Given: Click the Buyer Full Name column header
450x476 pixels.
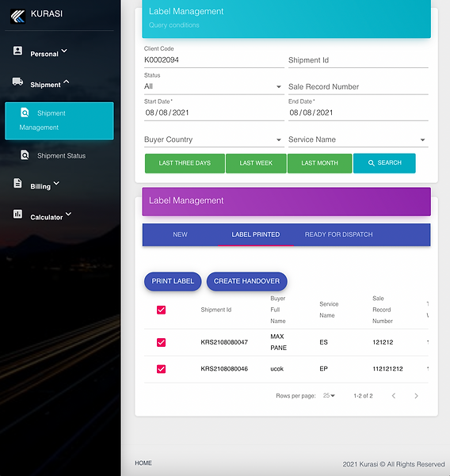Looking at the screenshot, I should tap(278, 310).
